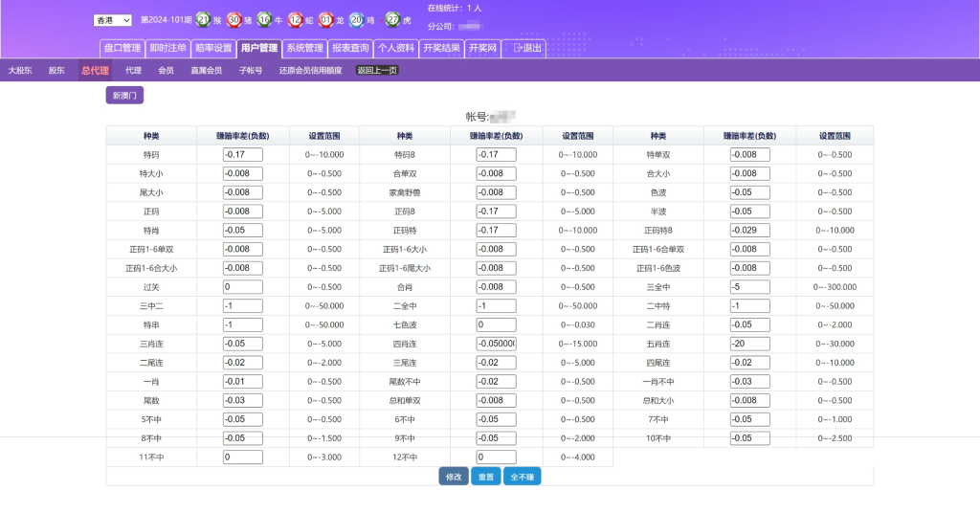This screenshot has width=980, height=513.
Task: Click the blue lottery ball number 20
Action: [356, 19]
